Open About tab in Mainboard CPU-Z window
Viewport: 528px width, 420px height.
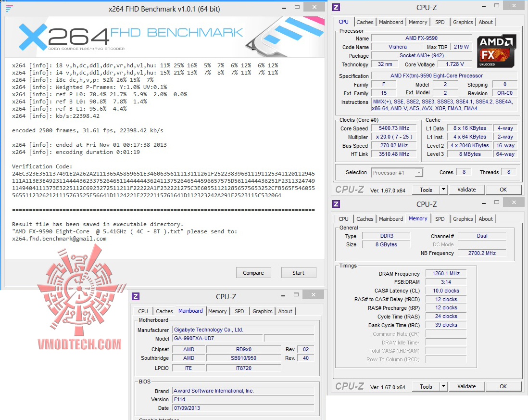click(285, 311)
